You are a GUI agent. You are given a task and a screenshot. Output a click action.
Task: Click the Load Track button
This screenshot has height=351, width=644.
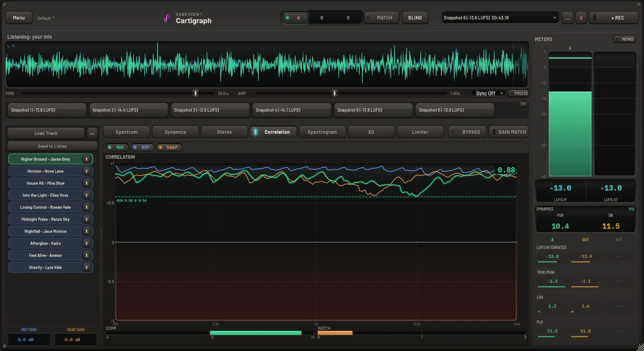point(46,133)
